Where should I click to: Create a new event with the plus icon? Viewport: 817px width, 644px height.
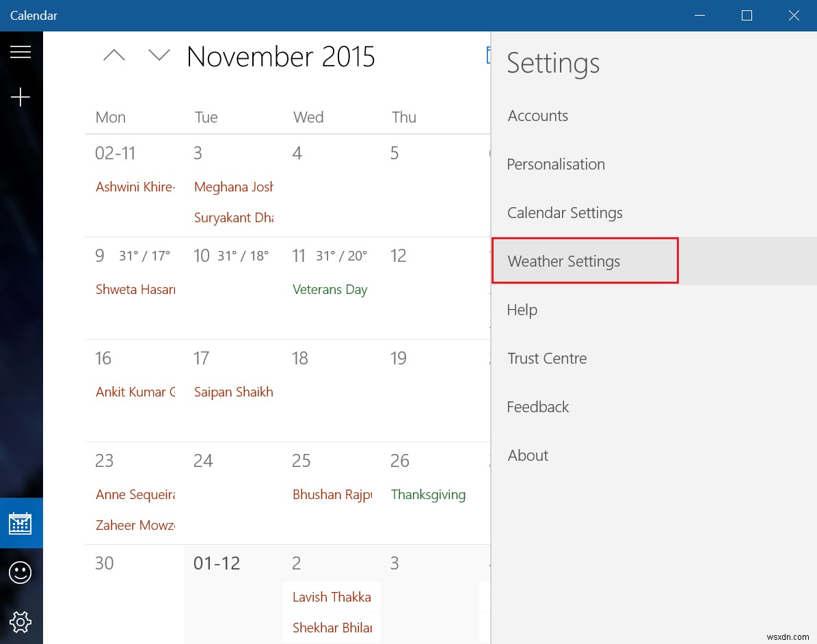click(21, 96)
